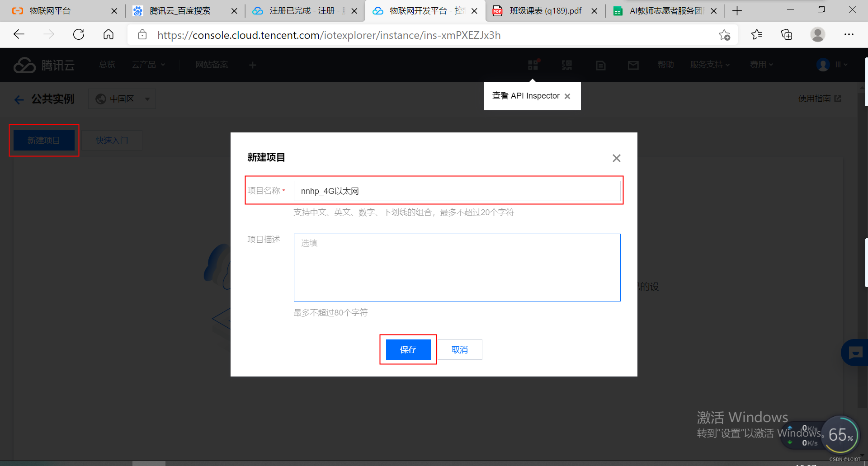Open the 中国区 region selector
The width and height of the screenshot is (868, 466).
click(x=122, y=99)
